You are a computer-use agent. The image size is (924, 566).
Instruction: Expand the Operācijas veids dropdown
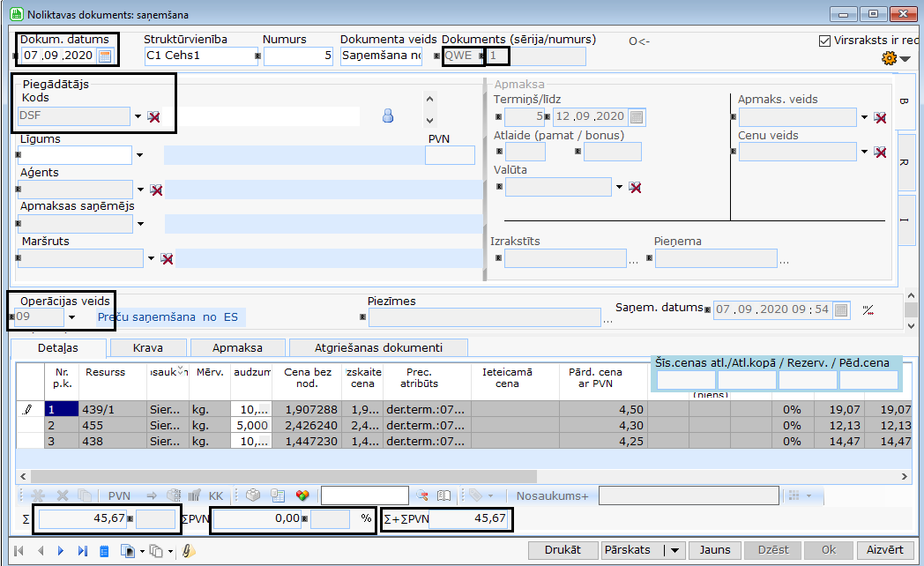(x=72, y=317)
